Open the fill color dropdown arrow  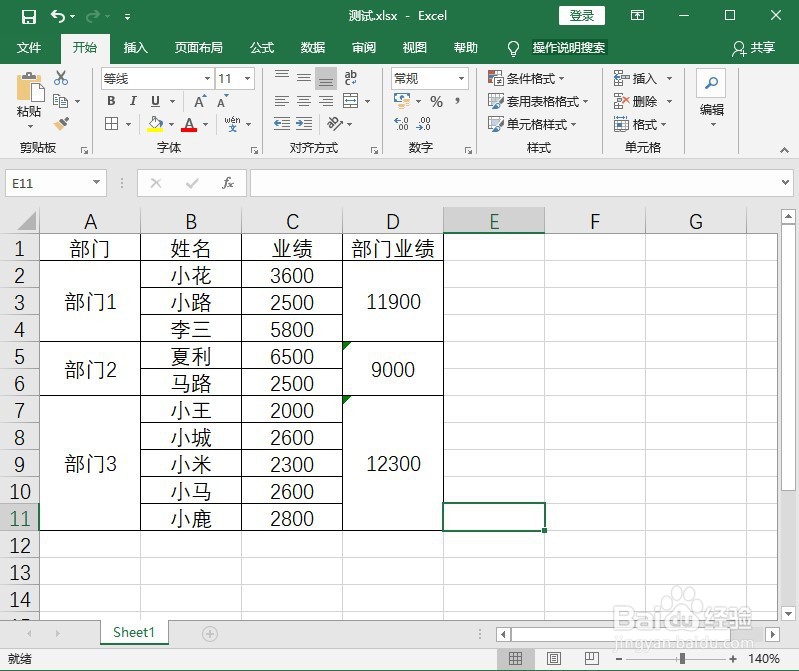point(172,124)
